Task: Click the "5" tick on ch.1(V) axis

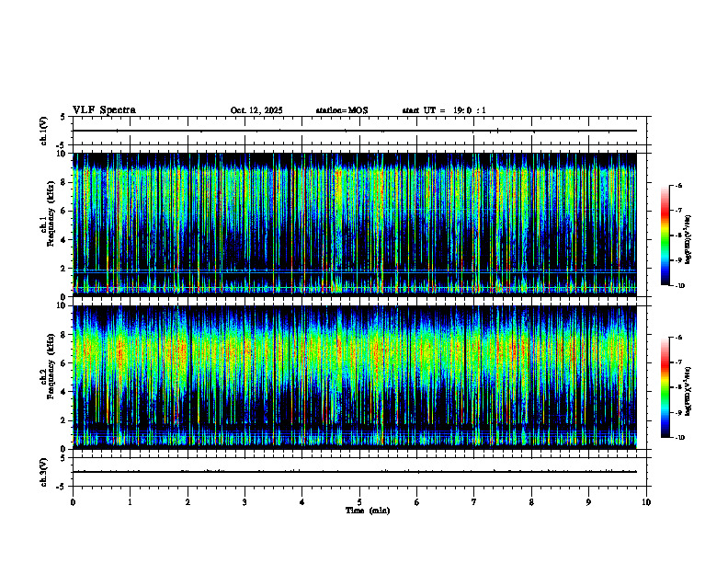Action: coord(63,117)
